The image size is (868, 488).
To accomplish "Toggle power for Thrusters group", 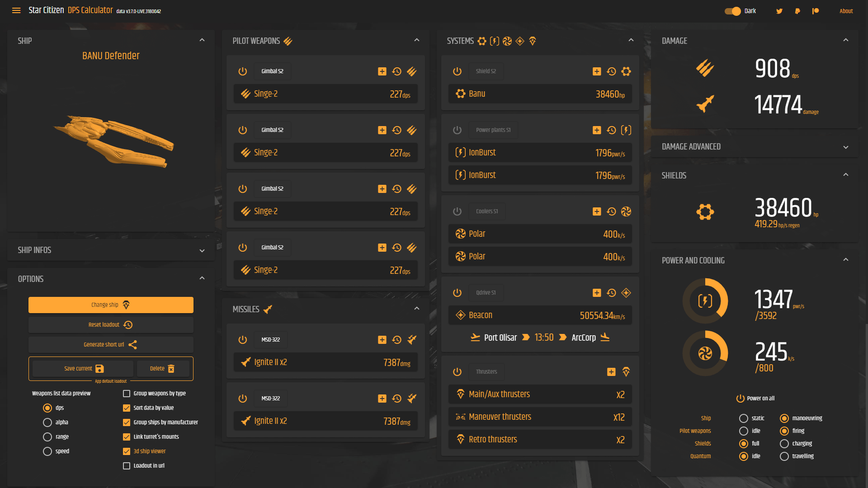I will (458, 372).
